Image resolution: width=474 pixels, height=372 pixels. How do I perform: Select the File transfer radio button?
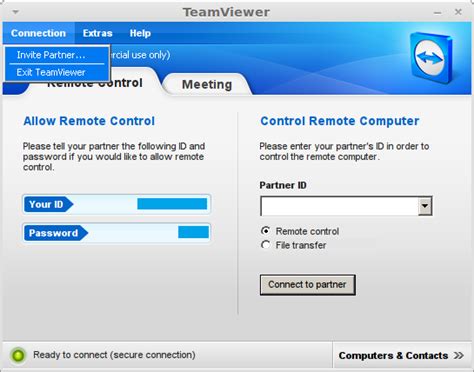tap(266, 245)
